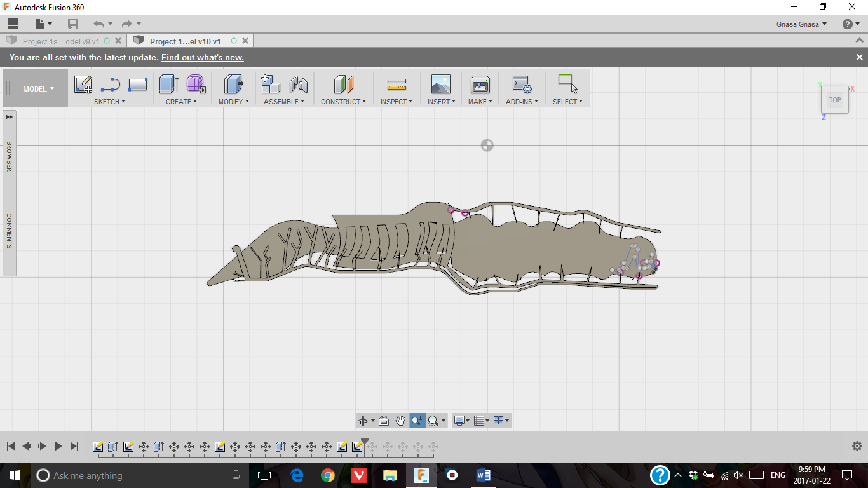Click the Look At navigation icon

point(384,421)
